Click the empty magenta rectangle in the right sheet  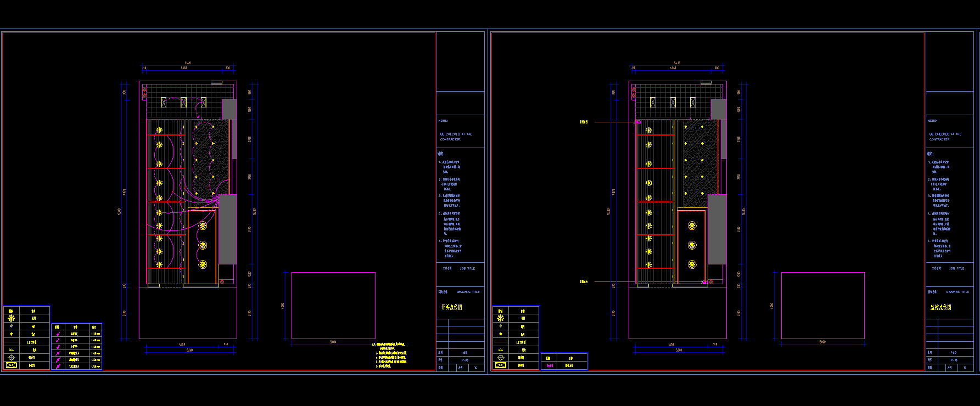822,305
